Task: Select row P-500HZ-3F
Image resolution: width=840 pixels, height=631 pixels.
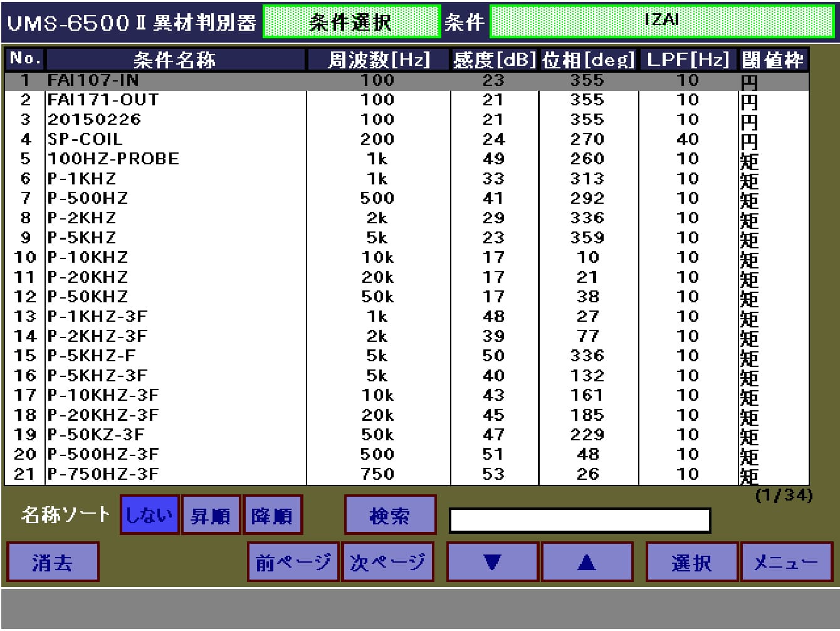Action: tap(406, 454)
